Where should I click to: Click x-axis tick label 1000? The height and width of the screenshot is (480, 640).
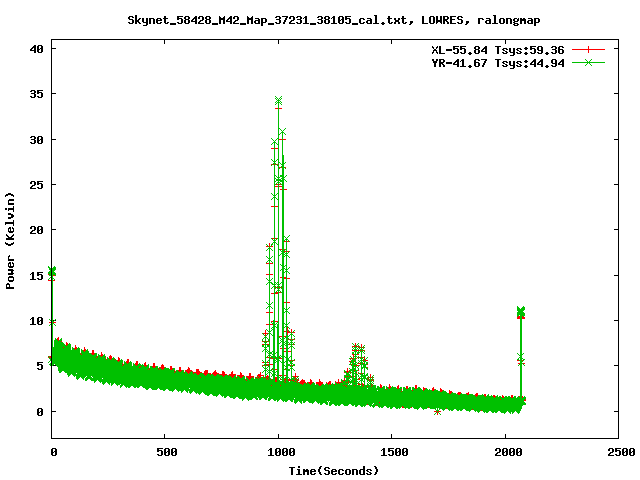[x=281, y=452]
